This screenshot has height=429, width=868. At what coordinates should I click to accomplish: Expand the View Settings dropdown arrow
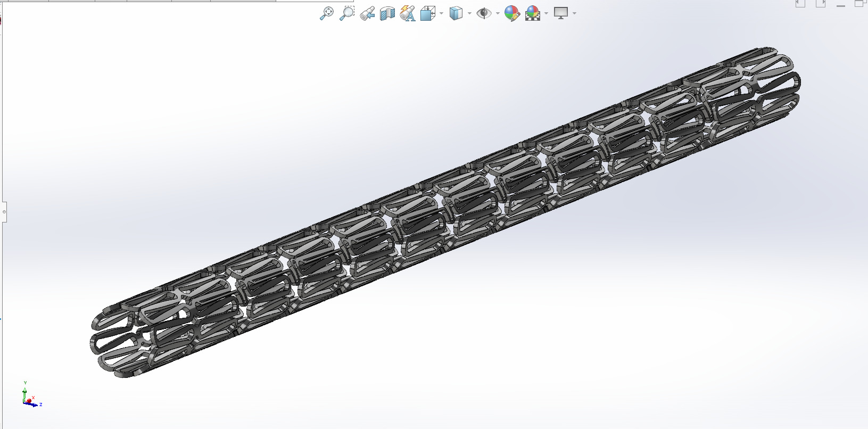(574, 13)
